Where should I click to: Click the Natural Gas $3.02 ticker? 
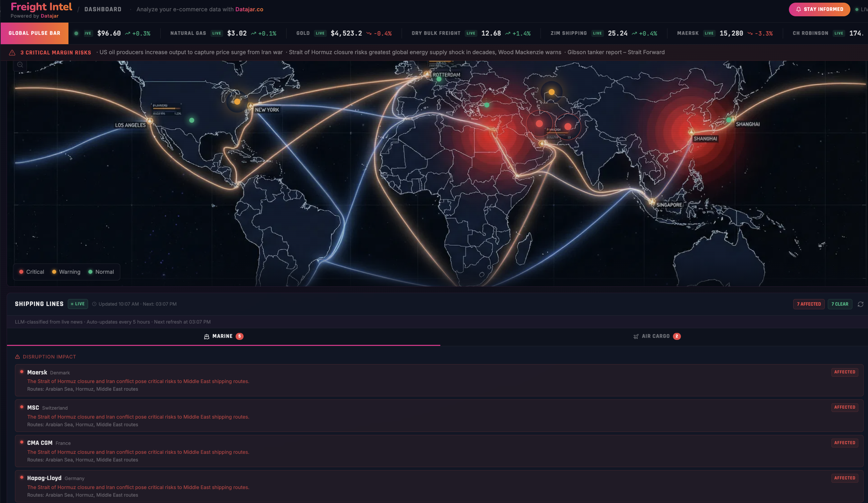pos(223,34)
